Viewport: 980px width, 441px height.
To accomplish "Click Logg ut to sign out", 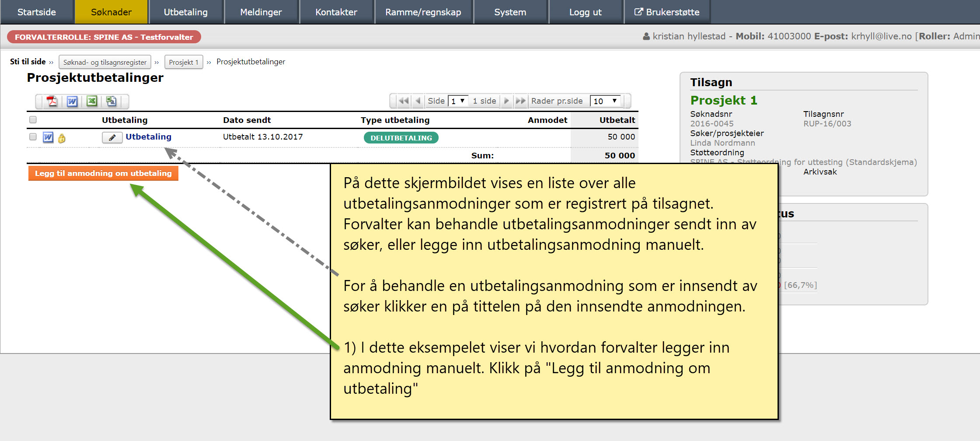I will point(586,12).
